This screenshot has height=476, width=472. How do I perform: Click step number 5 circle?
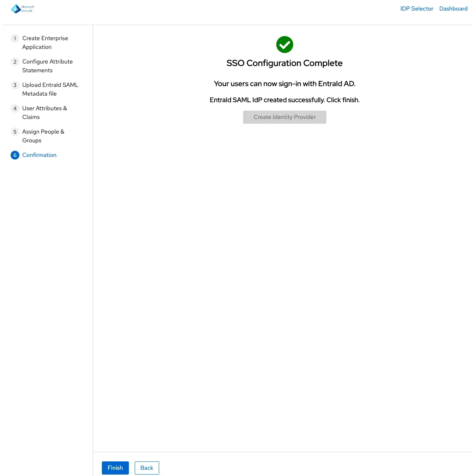coord(15,132)
